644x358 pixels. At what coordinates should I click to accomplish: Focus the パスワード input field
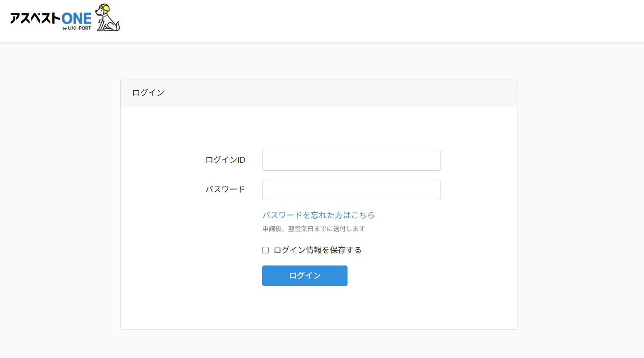pos(351,190)
